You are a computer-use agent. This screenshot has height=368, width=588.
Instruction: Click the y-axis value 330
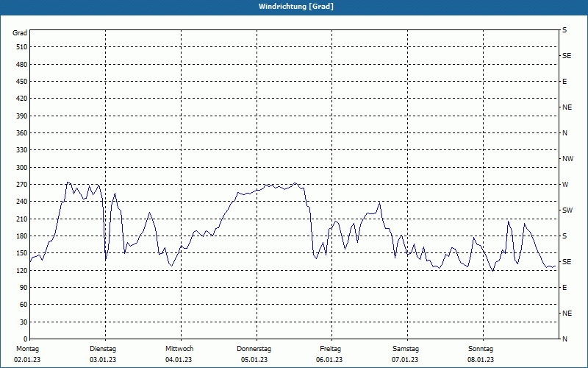pos(22,150)
